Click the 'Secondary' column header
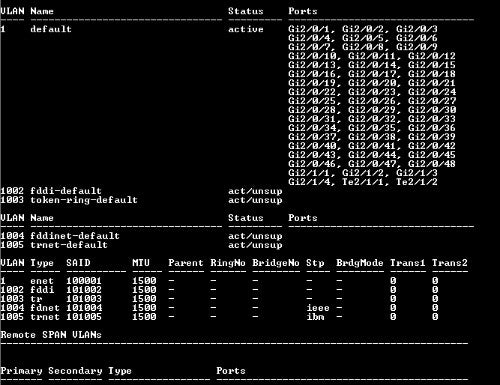 tap(75, 371)
